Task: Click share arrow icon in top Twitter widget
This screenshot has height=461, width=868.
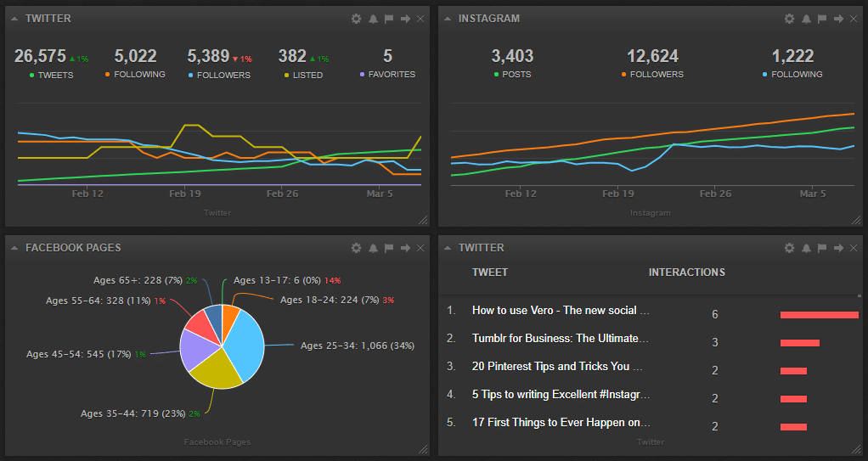Action: pos(405,19)
